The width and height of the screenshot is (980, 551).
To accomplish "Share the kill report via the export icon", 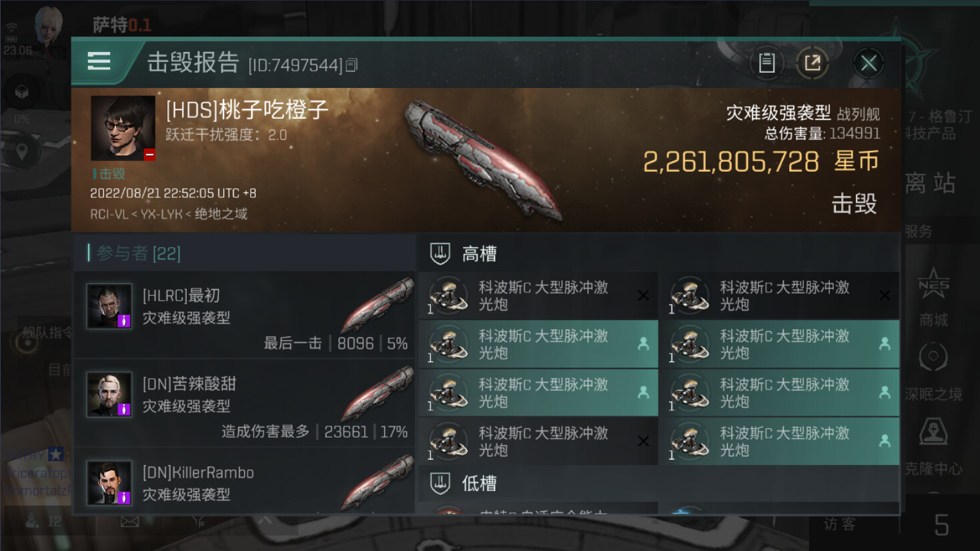I will pyautogui.click(x=812, y=63).
